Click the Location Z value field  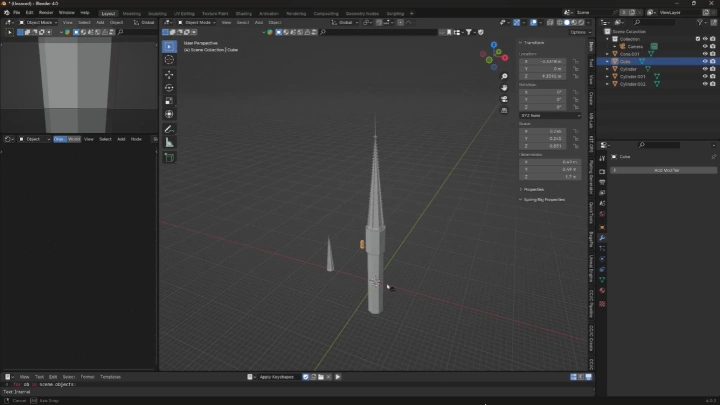point(542,76)
